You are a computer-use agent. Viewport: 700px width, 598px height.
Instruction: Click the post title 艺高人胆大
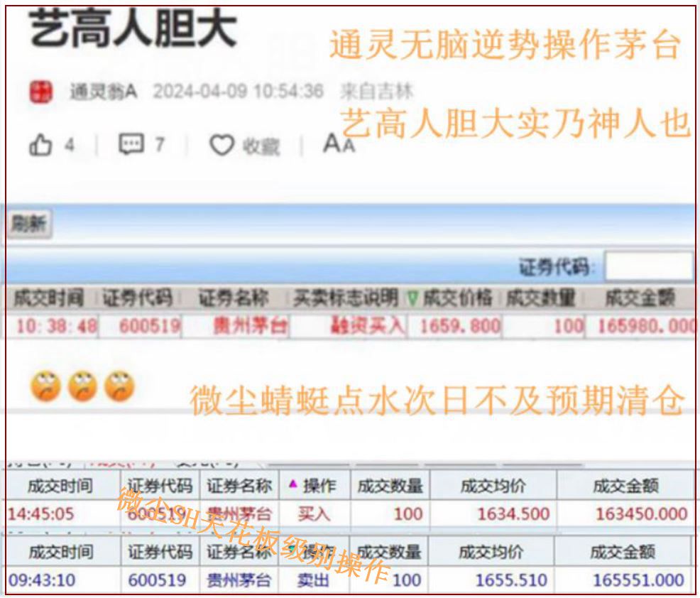click(133, 30)
